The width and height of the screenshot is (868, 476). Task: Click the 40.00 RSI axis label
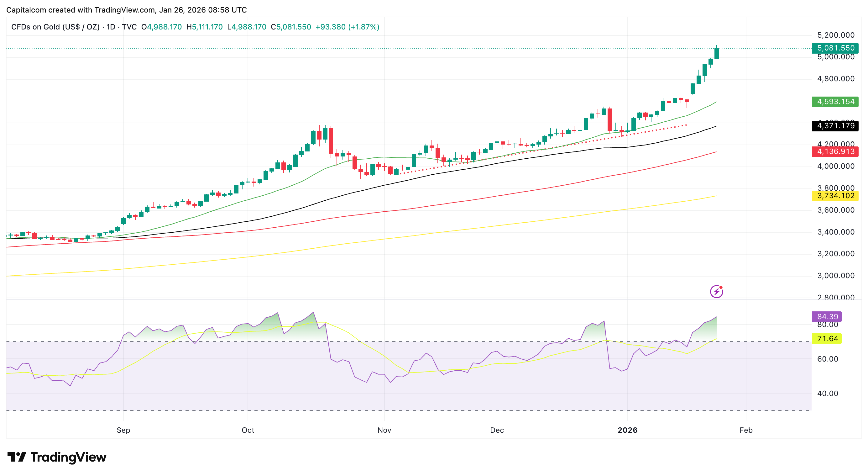point(828,394)
